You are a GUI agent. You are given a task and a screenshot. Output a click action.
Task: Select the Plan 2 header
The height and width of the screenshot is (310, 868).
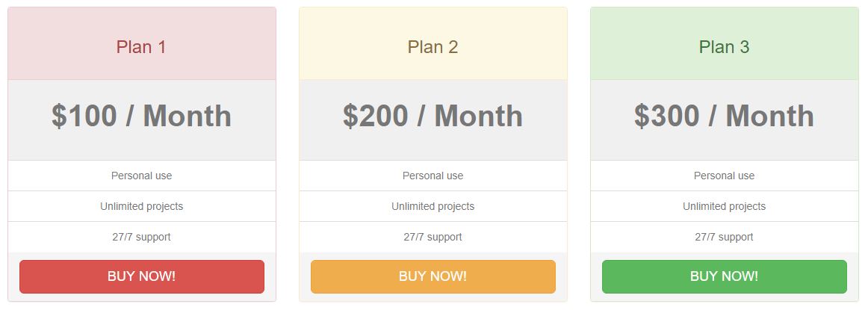pyautogui.click(x=433, y=44)
